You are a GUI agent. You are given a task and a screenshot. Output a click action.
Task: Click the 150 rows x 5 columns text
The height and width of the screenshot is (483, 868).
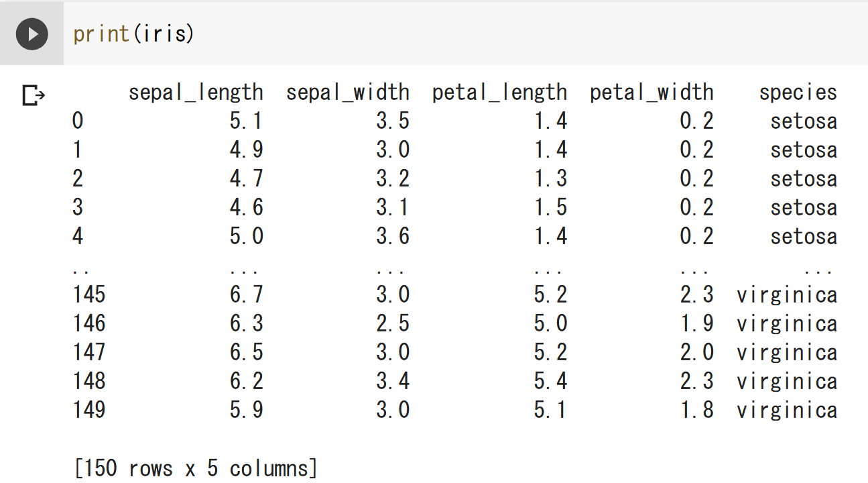pyautogui.click(x=195, y=468)
